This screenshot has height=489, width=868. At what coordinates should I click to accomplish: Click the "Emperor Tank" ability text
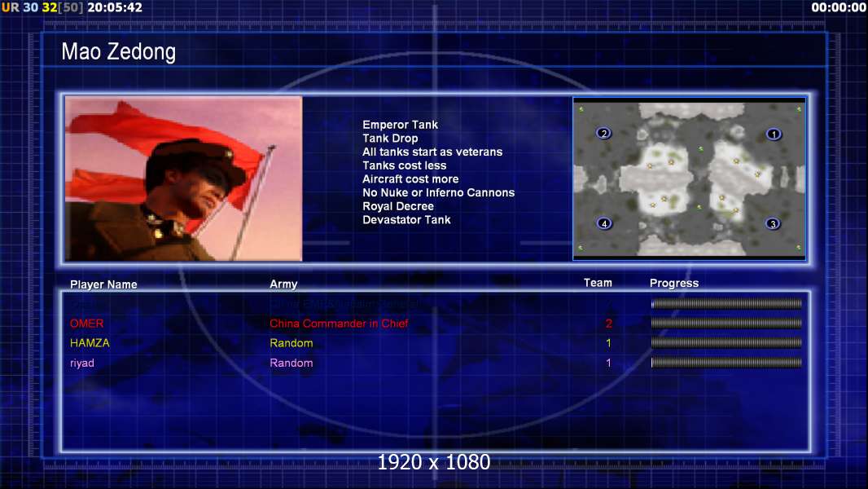pyautogui.click(x=401, y=125)
